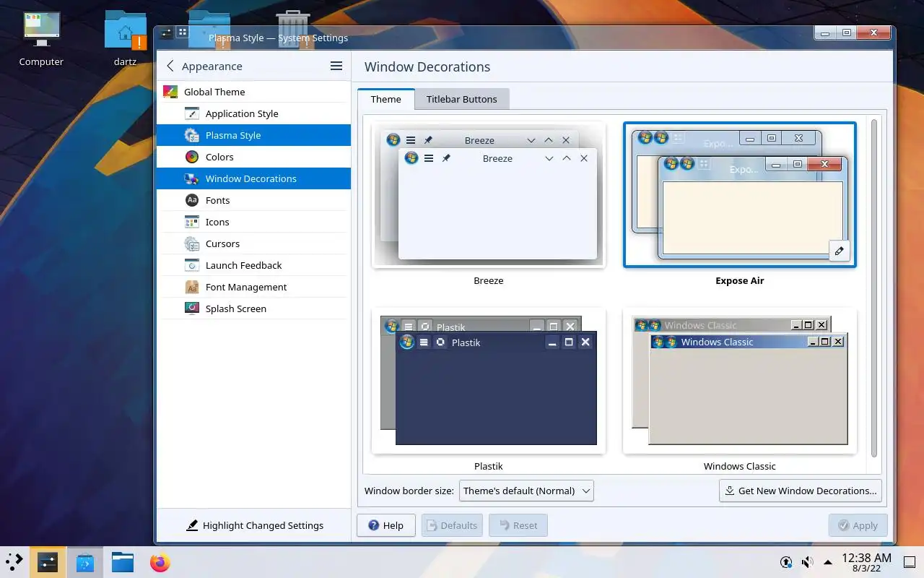Select the Plastik decoration thumbnail

click(x=489, y=381)
